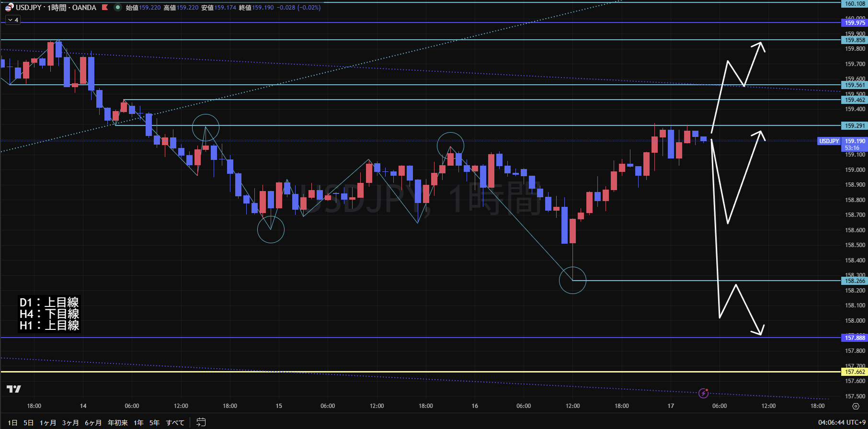Open the go-to-date calendar icon
Image resolution: width=868 pixels, height=429 pixels.
201,422
